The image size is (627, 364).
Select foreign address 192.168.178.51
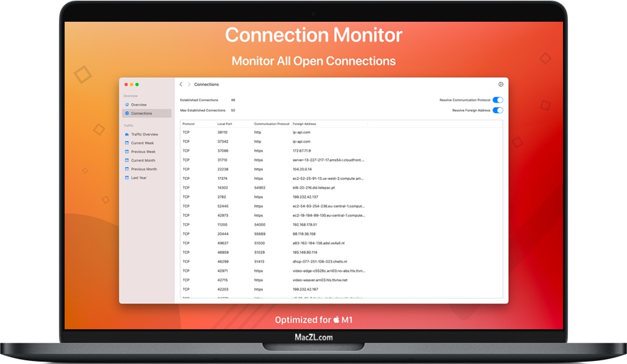[x=304, y=225]
